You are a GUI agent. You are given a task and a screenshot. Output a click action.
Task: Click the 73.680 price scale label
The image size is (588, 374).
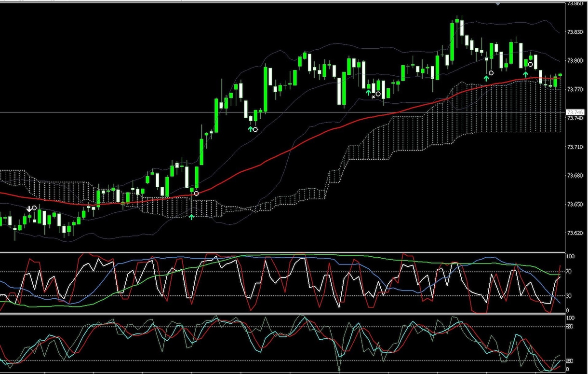click(574, 176)
